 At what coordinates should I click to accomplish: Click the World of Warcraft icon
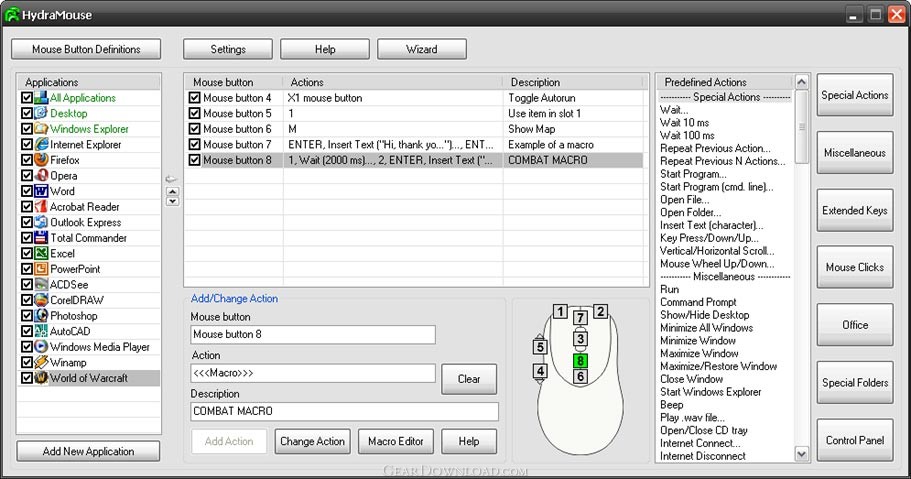(41, 378)
